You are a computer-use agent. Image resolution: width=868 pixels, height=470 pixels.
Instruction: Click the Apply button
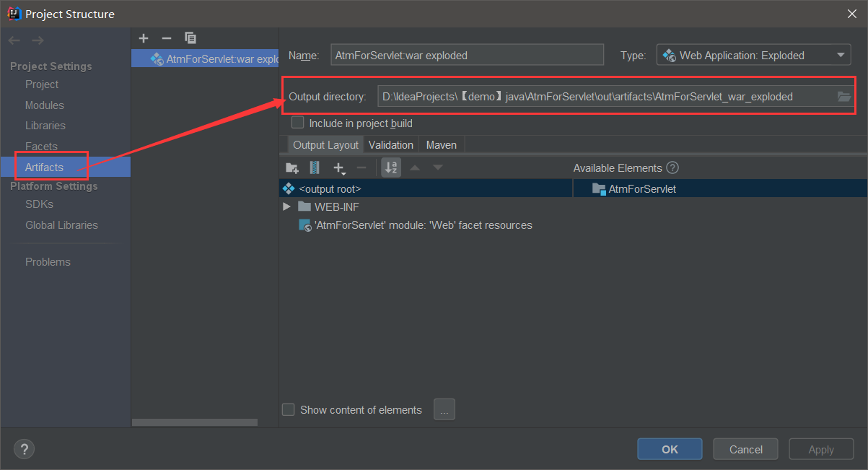pyautogui.click(x=821, y=449)
